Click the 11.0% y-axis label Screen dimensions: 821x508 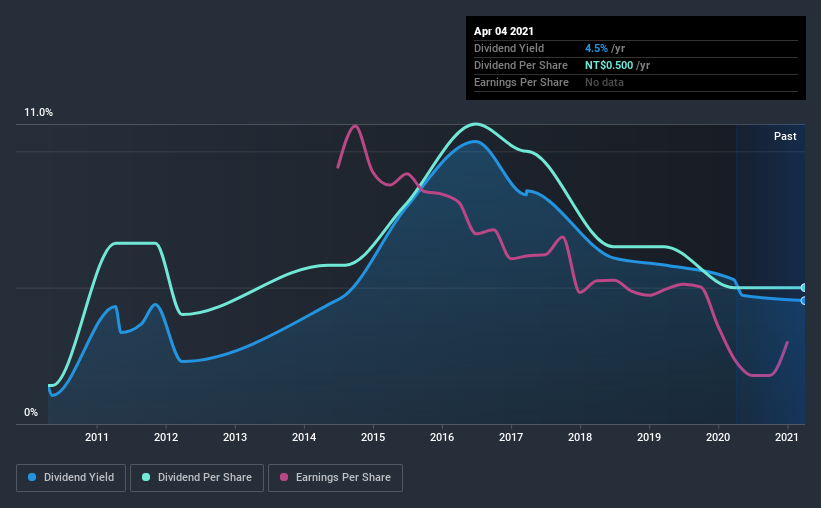(38, 113)
